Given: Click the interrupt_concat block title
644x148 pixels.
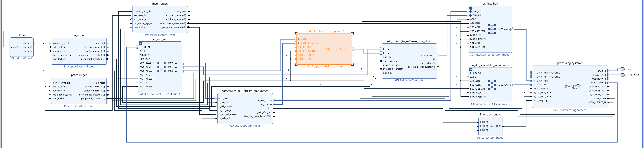Looking at the screenshot, I should pos(490,115).
